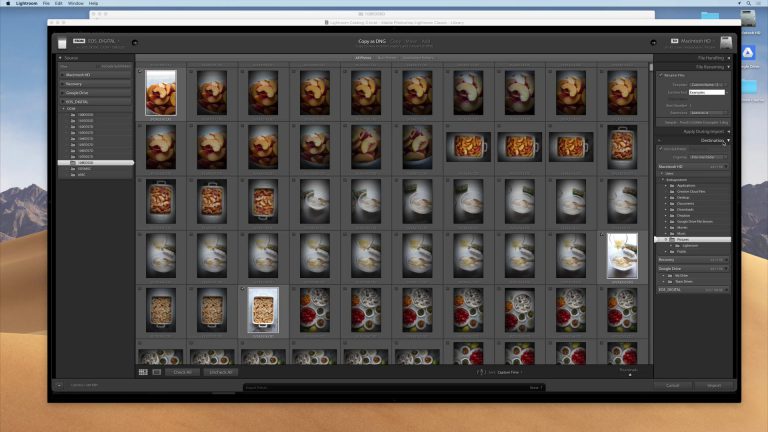
Task: Collapse the Users folder in Destination tree
Action: click(662, 173)
